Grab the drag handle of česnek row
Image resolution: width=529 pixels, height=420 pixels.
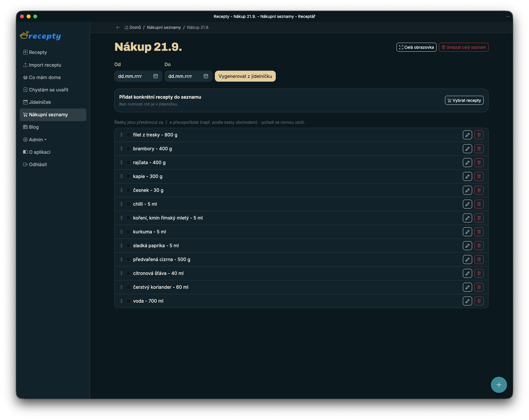(121, 190)
